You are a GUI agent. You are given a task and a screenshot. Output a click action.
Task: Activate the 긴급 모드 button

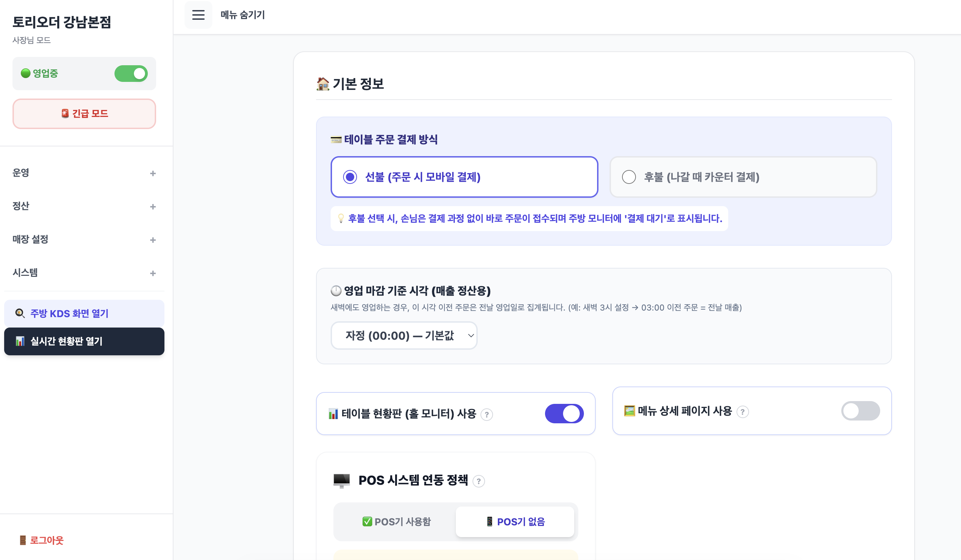click(x=84, y=114)
